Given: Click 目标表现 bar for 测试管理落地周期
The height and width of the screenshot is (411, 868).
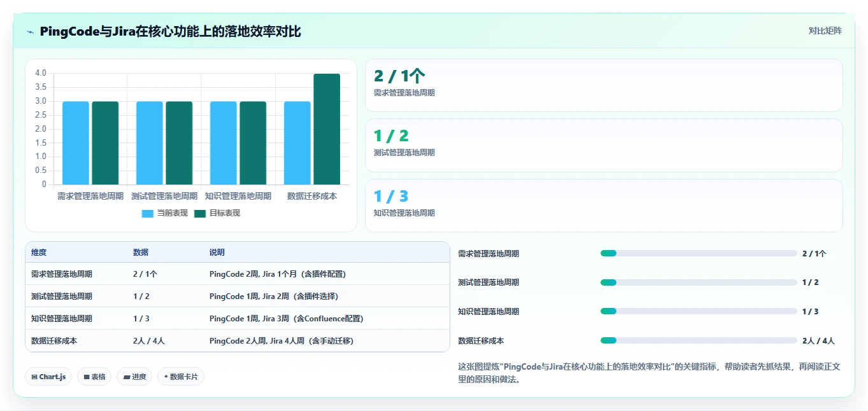Looking at the screenshot, I should (x=179, y=143).
